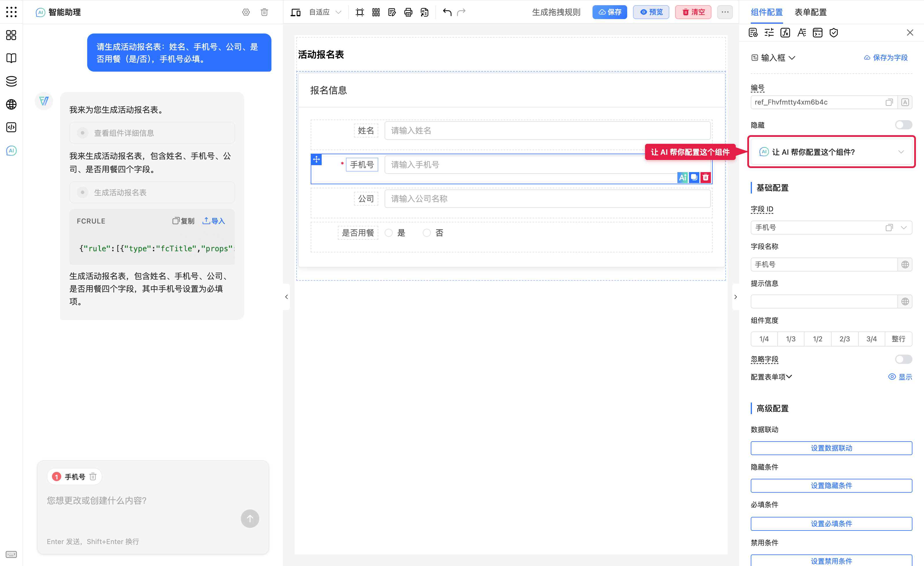Clear the chat with the trash icon

[x=264, y=12]
